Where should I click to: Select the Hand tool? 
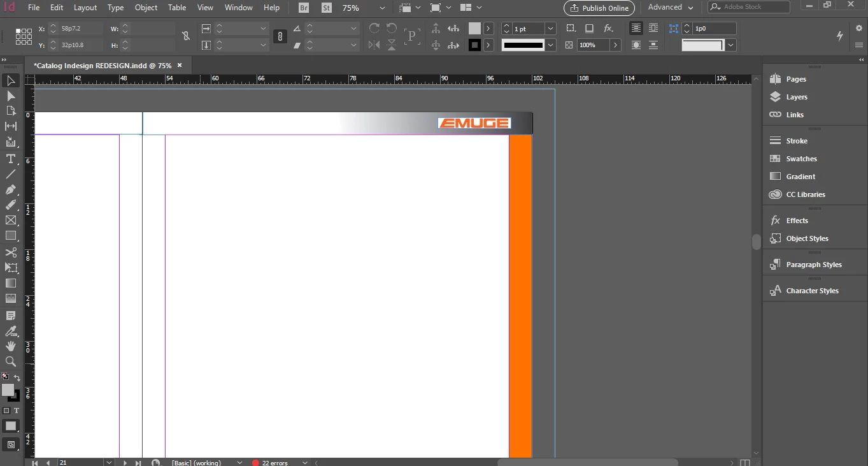click(11, 346)
